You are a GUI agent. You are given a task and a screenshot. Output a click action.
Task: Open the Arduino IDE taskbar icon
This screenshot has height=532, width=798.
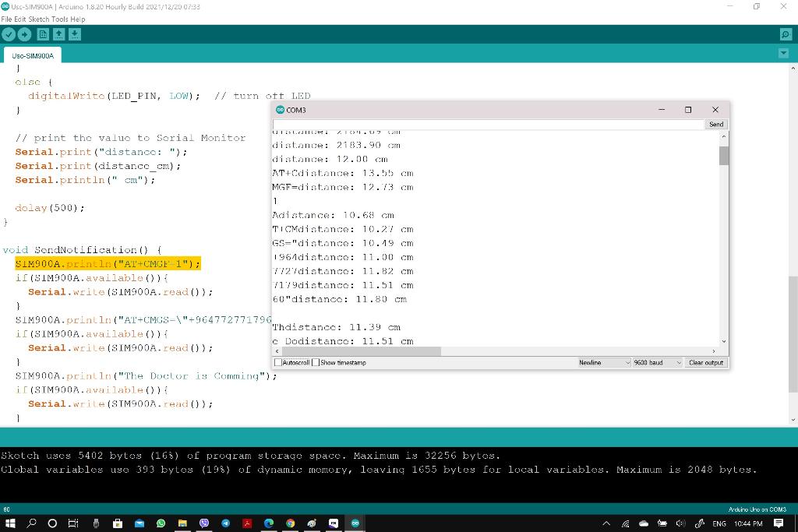(x=355, y=523)
